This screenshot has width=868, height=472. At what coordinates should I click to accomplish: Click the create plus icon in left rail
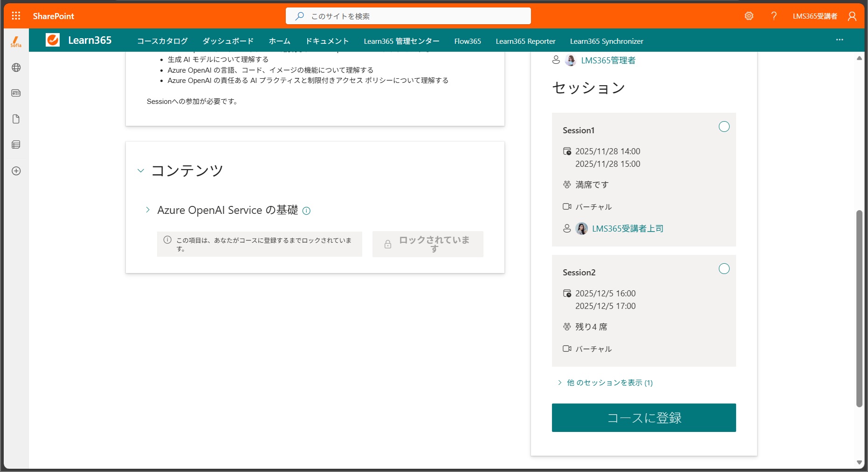[x=16, y=171]
